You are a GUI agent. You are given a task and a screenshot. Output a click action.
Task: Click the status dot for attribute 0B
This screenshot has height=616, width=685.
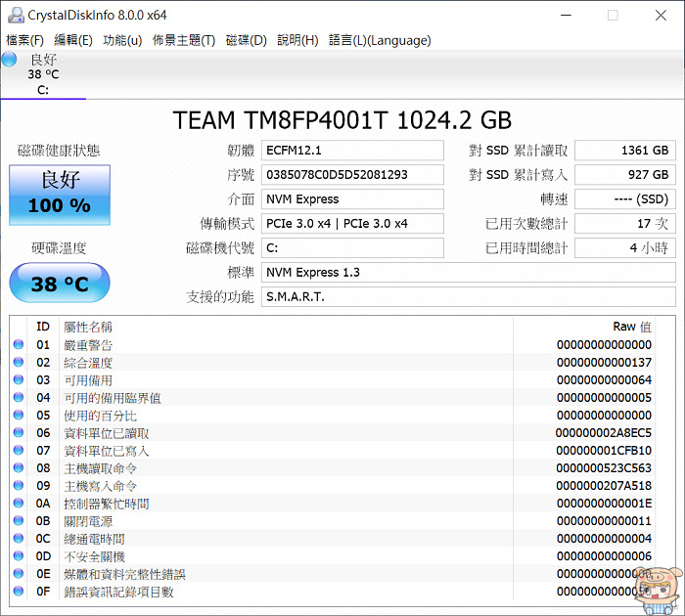(x=19, y=520)
